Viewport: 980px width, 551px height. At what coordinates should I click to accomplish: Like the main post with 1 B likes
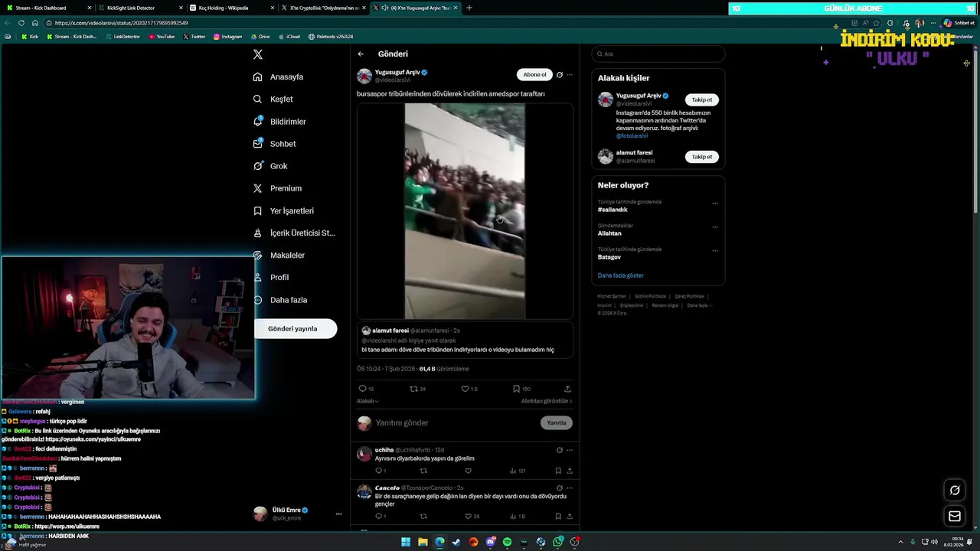click(x=469, y=389)
